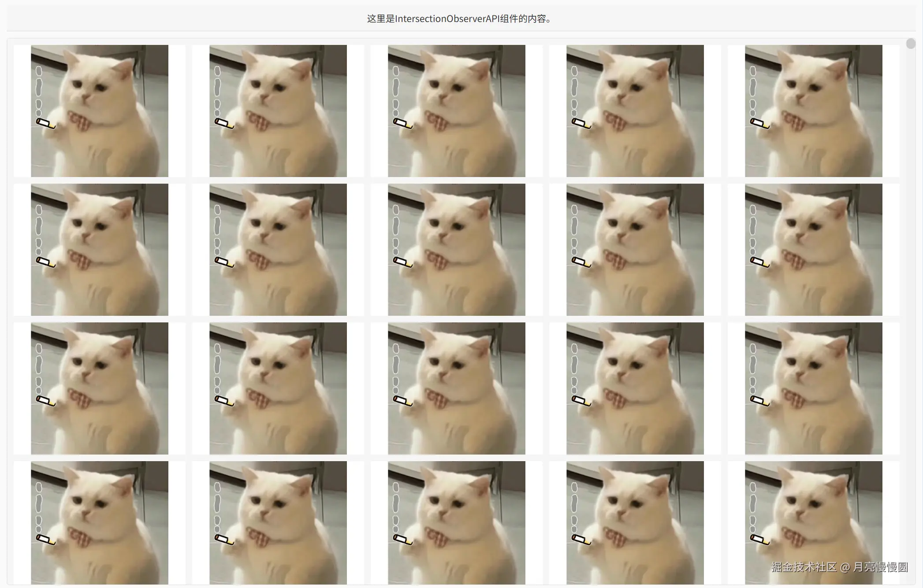Click the cat image in third row, fifth column
The image size is (923, 588).
coord(814,388)
